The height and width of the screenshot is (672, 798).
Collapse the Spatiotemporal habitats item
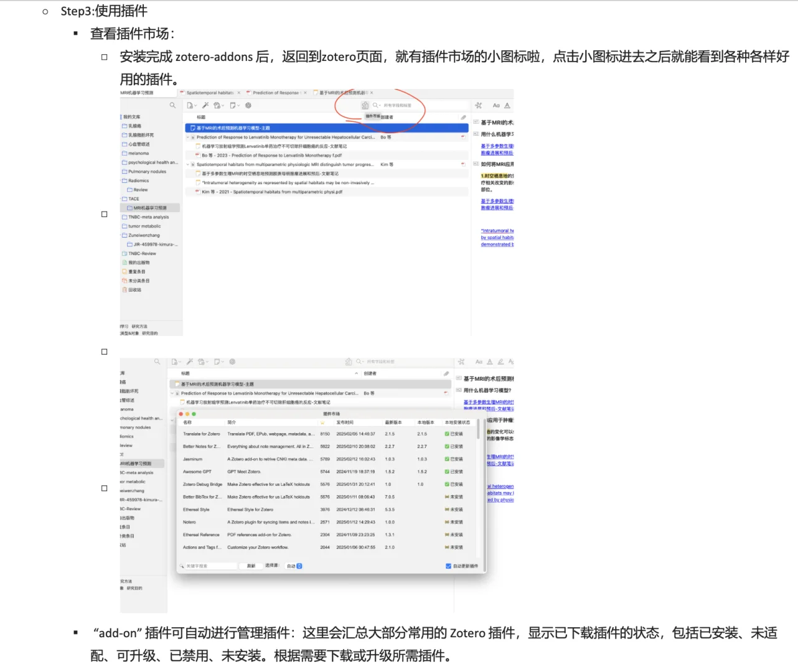tap(187, 163)
